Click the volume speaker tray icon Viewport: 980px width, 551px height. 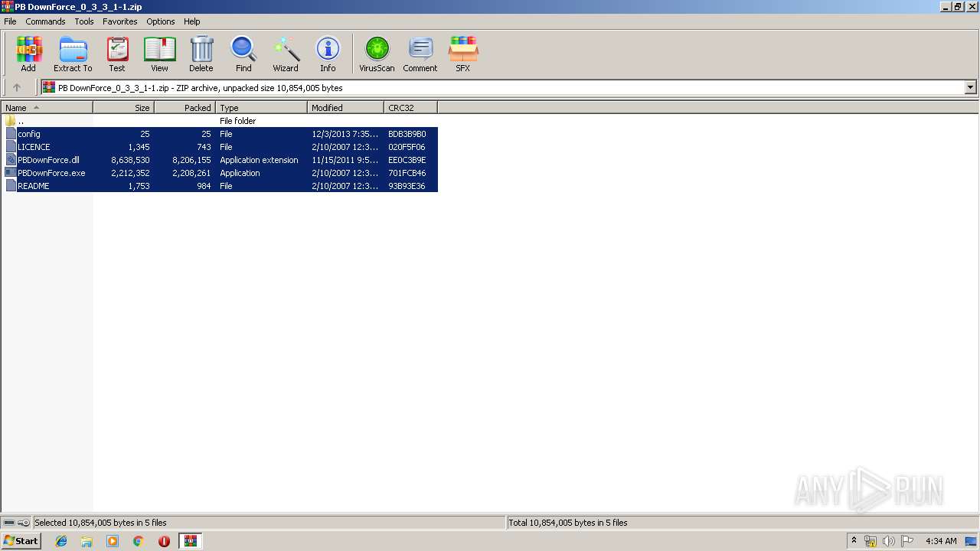(x=888, y=541)
